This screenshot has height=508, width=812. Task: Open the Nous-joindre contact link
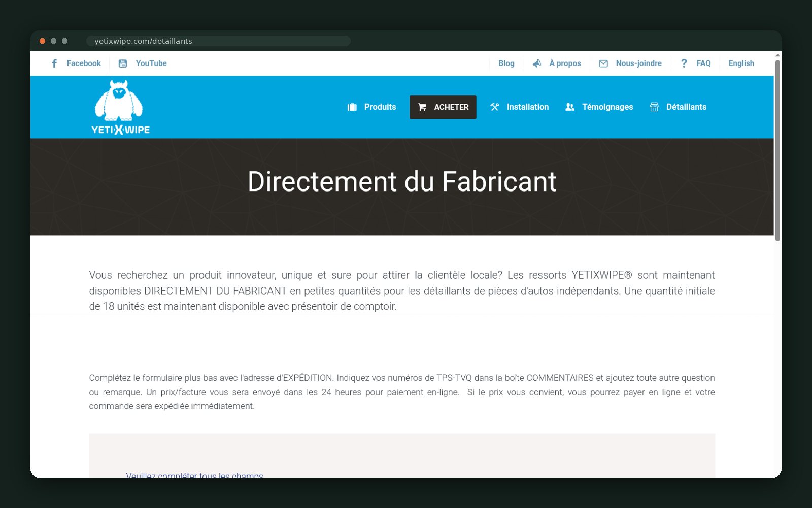pyautogui.click(x=639, y=63)
